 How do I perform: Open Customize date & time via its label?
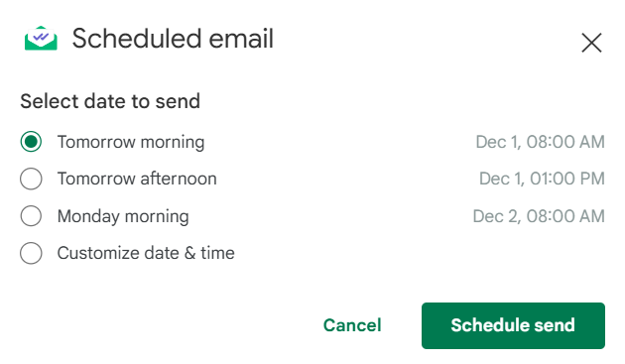(x=146, y=253)
